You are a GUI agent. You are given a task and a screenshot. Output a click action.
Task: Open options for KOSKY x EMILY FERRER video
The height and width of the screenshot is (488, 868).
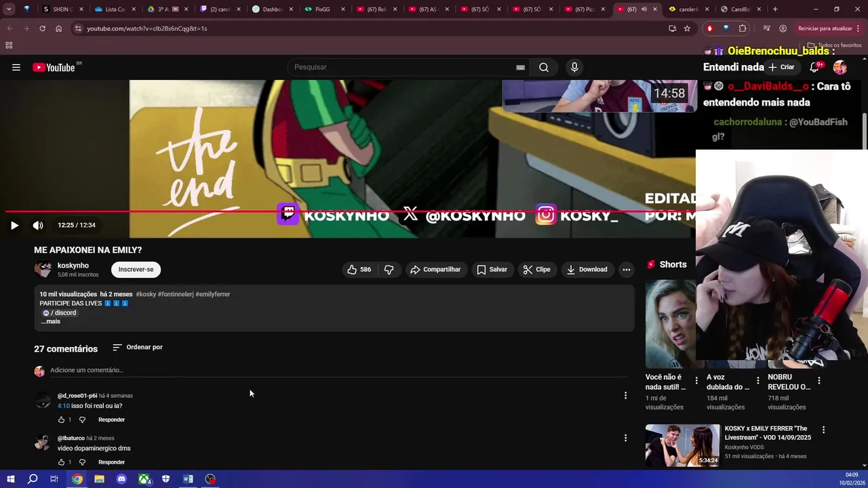pos(823,430)
